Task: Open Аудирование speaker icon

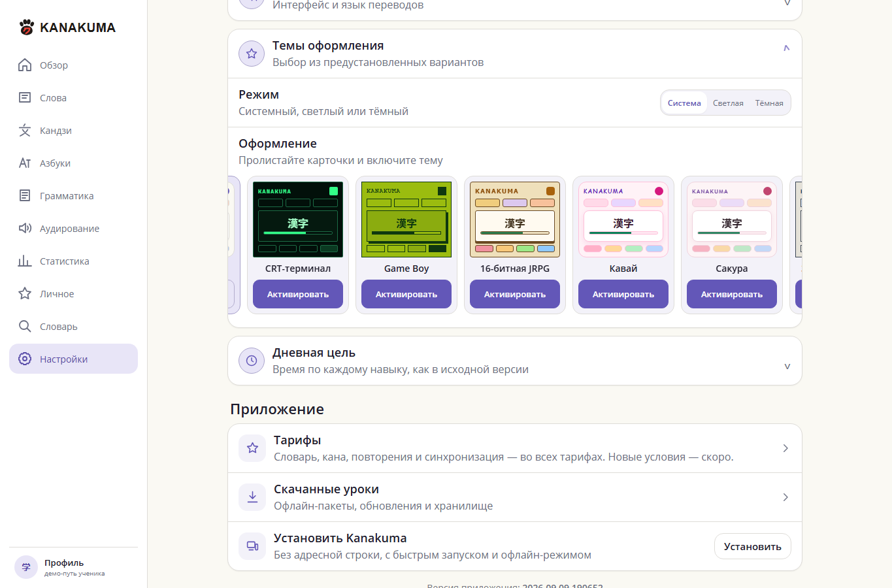Action: [25, 228]
